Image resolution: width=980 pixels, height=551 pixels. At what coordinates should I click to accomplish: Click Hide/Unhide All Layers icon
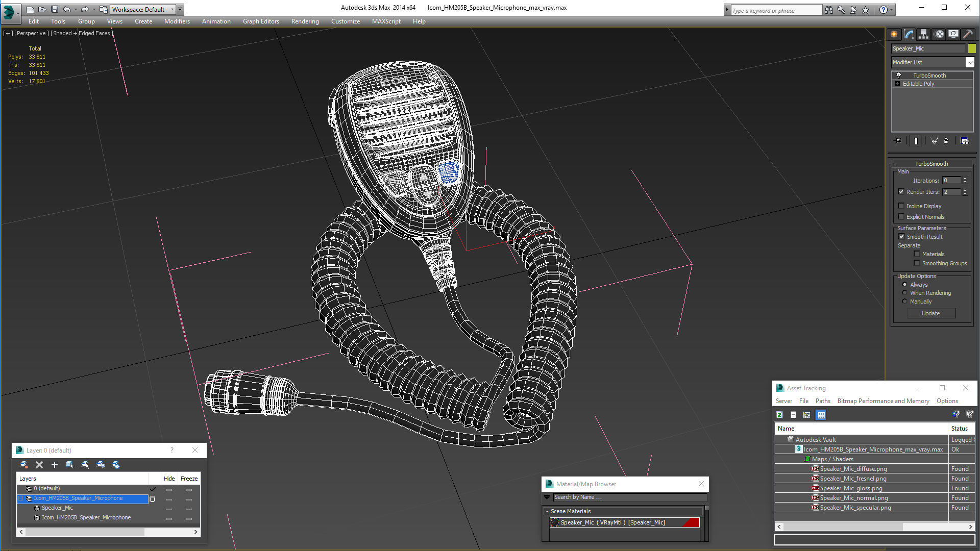(101, 465)
